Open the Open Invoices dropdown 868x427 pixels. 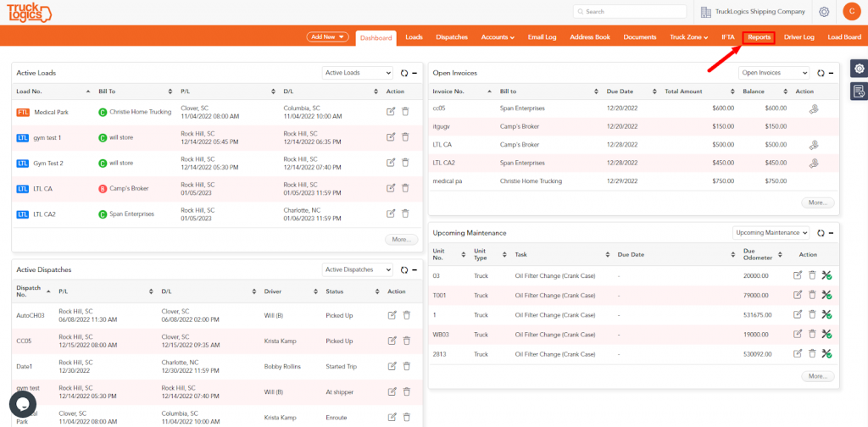click(774, 73)
